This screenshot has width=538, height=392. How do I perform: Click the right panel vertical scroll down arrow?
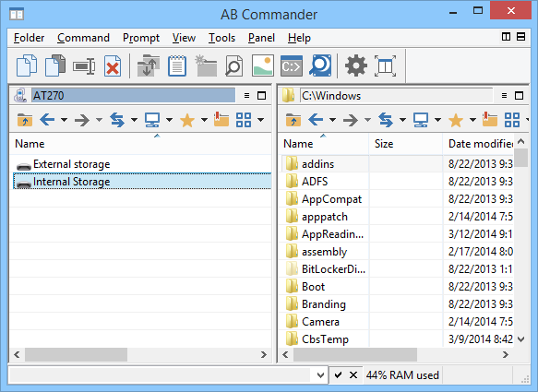tap(521, 339)
